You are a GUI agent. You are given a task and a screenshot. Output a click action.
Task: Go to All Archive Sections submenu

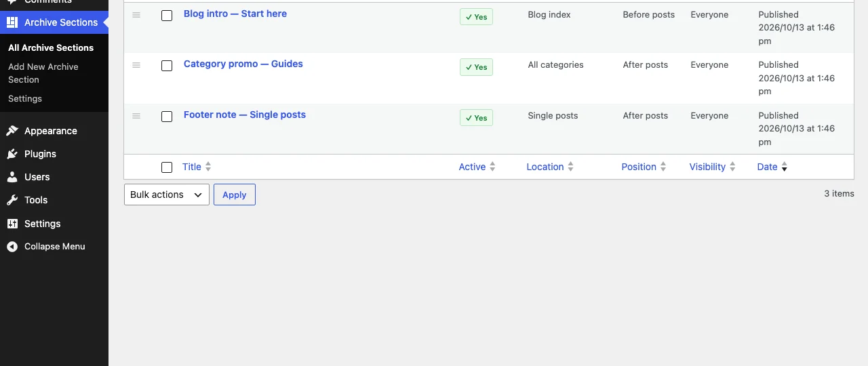[x=51, y=47]
